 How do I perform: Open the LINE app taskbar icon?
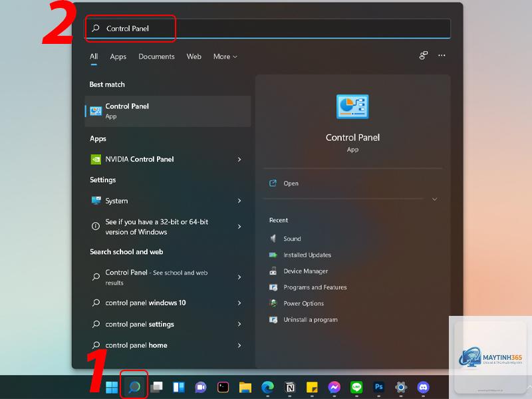(356, 387)
